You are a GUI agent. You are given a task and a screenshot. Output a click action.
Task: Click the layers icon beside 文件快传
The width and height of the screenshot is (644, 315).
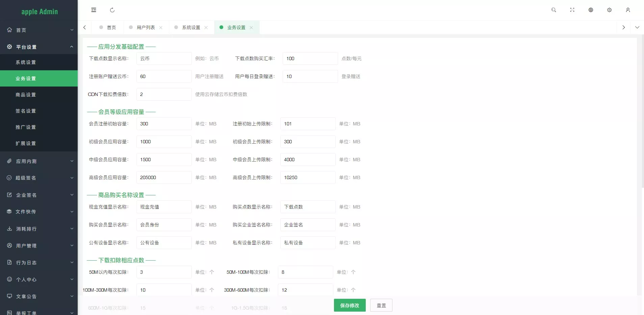pos(9,212)
